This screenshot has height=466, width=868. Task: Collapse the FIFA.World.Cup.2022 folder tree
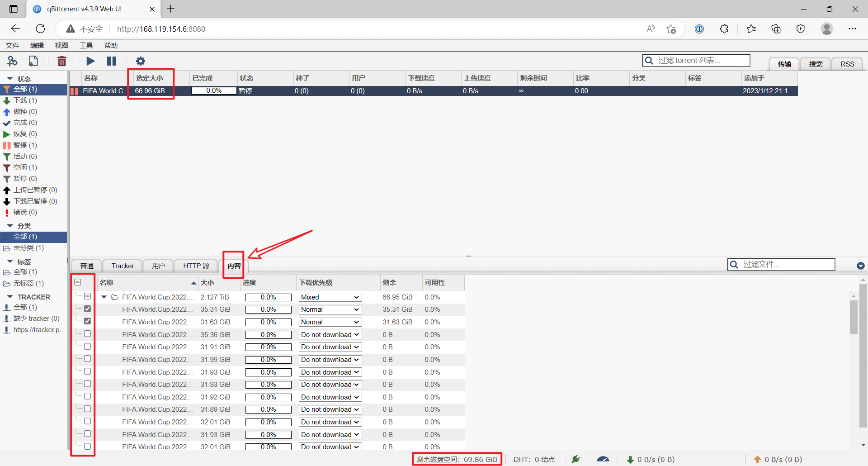(104, 297)
